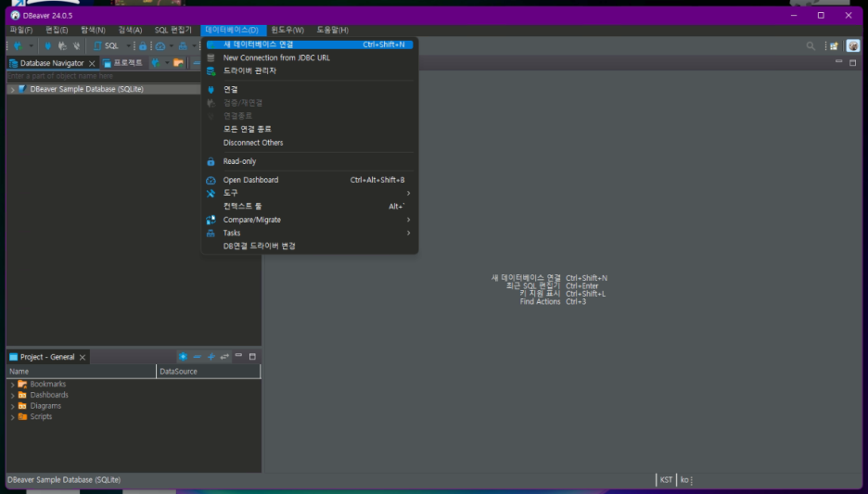
Task: Open the 검색(A) menu
Action: pos(130,30)
